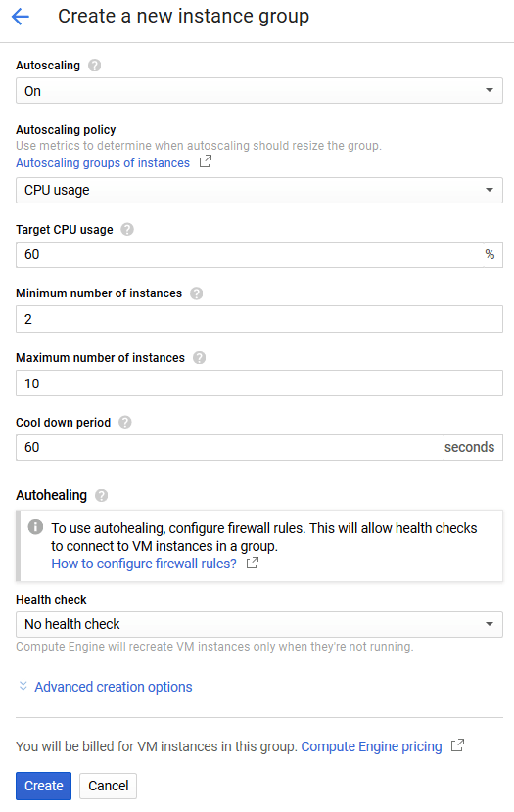Open the Autoscaling help question mark
Viewport: 514px width, 812px height.
(x=94, y=66)
